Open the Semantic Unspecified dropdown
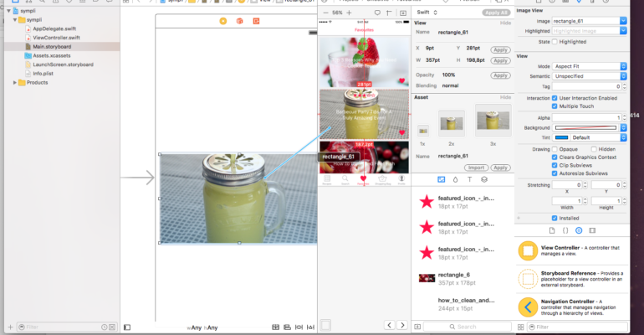Screen dimensions: 644x335 (x=590, y=76)
